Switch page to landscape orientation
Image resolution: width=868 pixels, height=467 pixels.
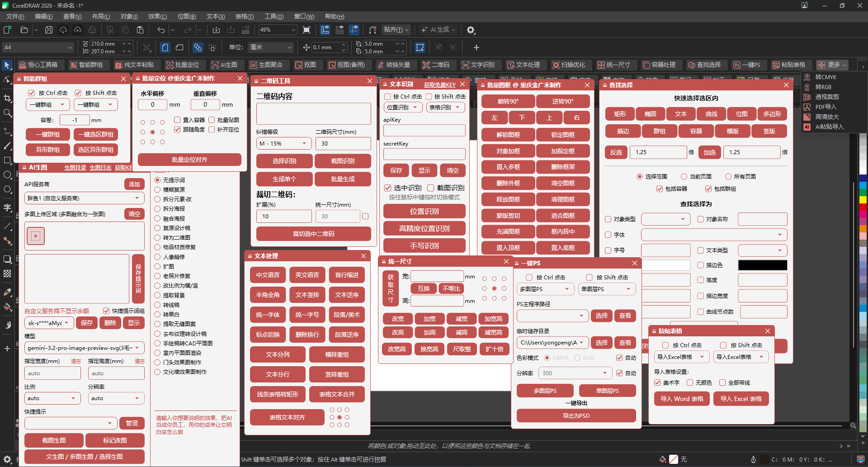(179, 47)
